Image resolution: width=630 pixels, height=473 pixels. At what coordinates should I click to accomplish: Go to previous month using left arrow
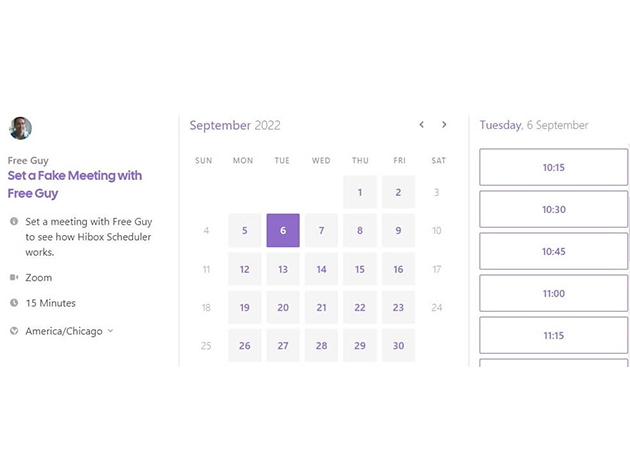click(x=421, y=125)
